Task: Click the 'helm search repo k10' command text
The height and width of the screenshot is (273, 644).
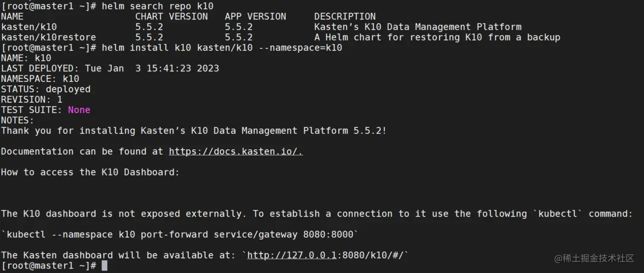Action: (157, 6)
